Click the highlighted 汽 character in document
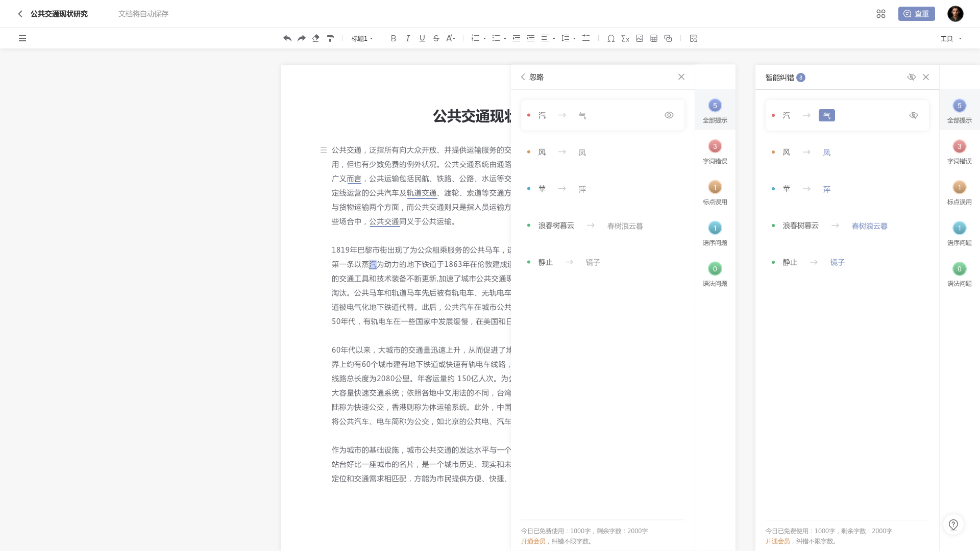 pos(373,264)
